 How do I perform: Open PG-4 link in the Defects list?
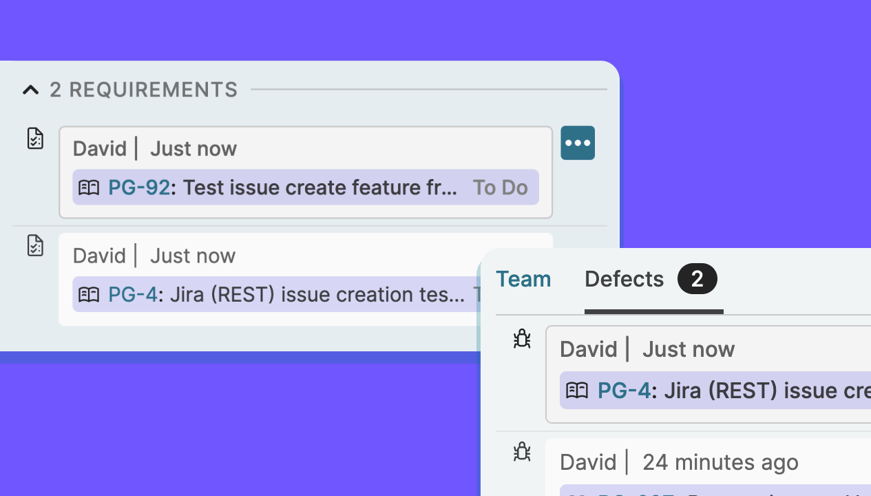click(x=624, y=391)
